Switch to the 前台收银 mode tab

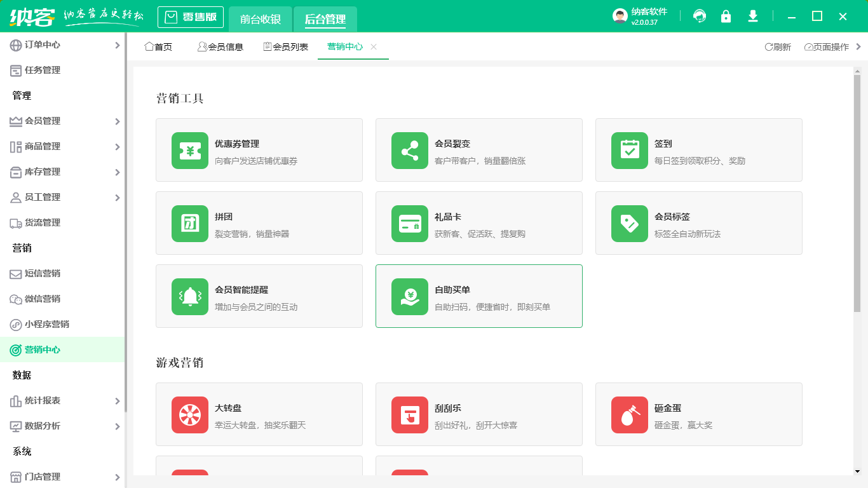tap(260, 17)
